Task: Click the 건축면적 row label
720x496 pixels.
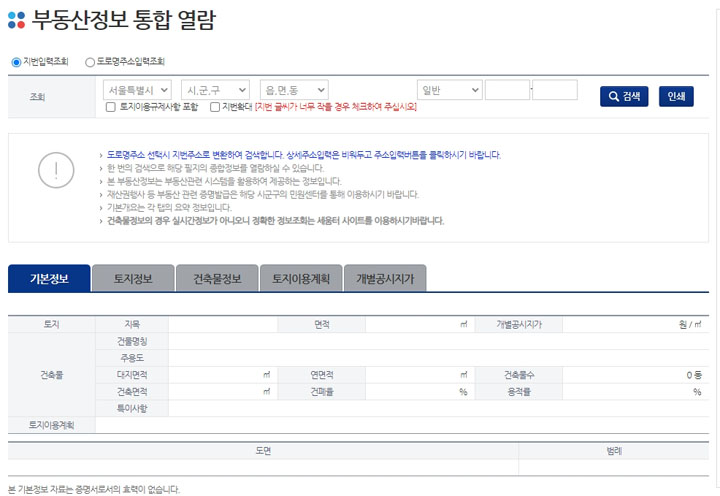Action: click(x=132, y=392)
